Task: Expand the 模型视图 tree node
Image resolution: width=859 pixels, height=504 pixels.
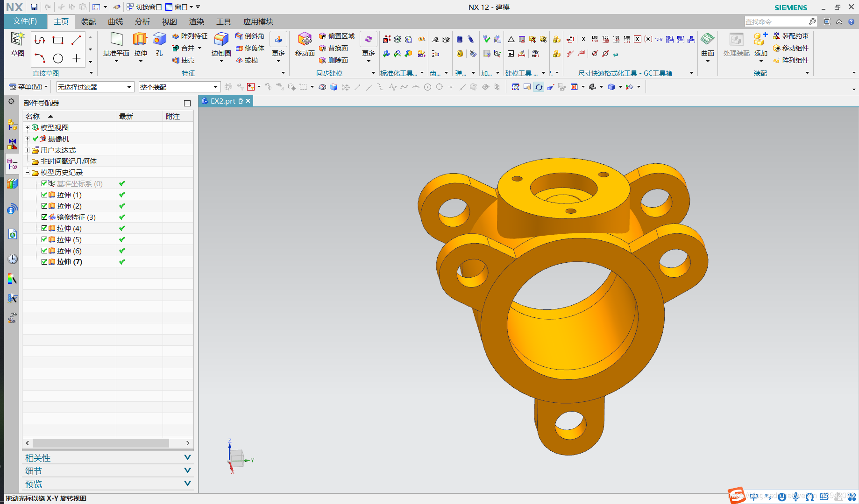Action: click(27, 127)
